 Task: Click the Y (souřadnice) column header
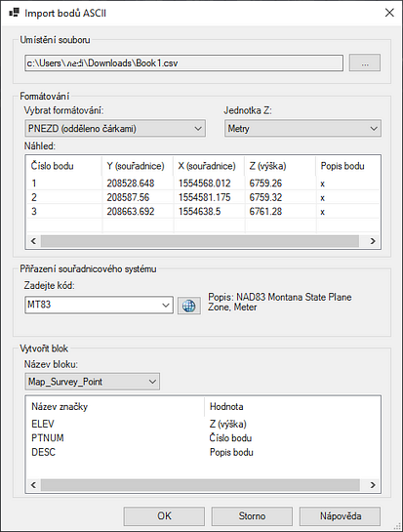138,166
